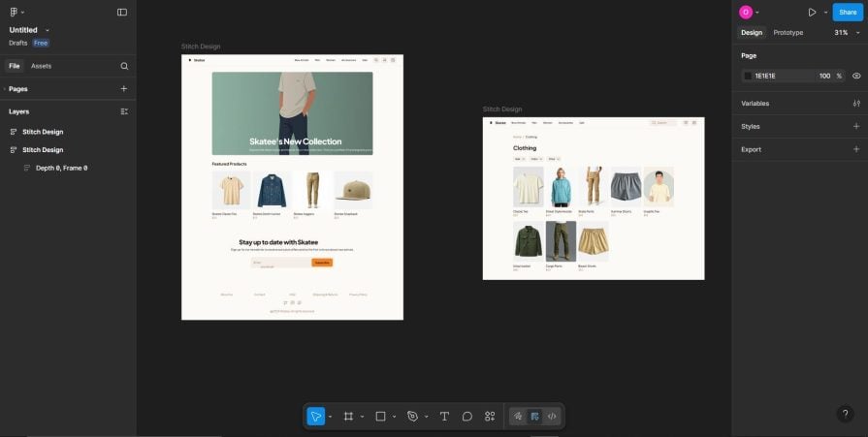Click orange Subscribe button in design
Viewport: 868px width, 437px height.
click(322, 263)
